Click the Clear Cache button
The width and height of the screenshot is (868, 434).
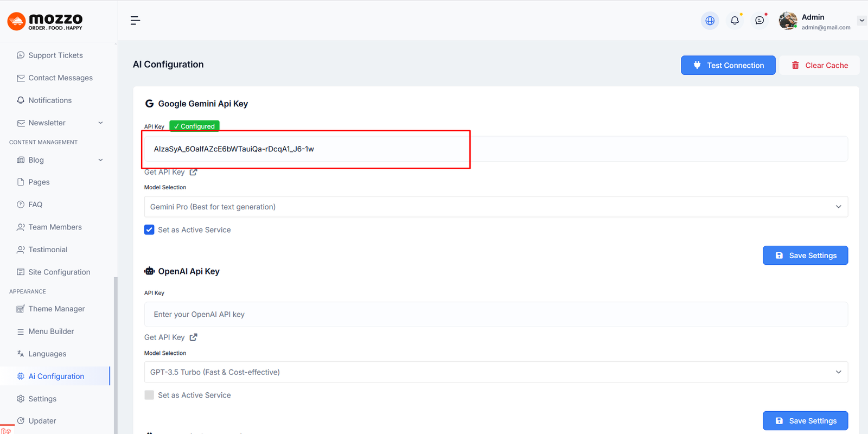819,65
